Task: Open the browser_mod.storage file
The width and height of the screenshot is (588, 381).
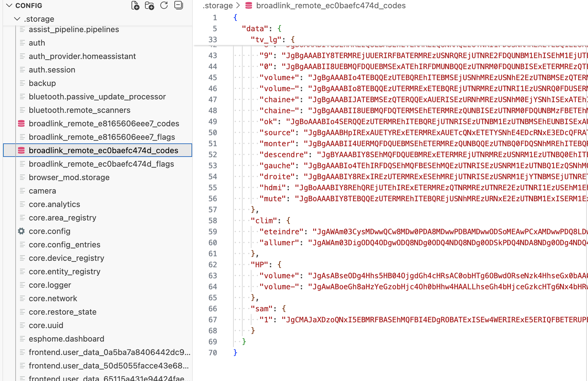Action: [x=69, y=177]
